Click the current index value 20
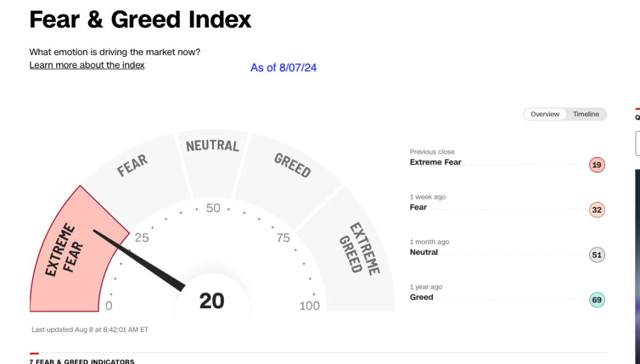The image size is (640, 364). pyautogui.click(x=211, y=301)
